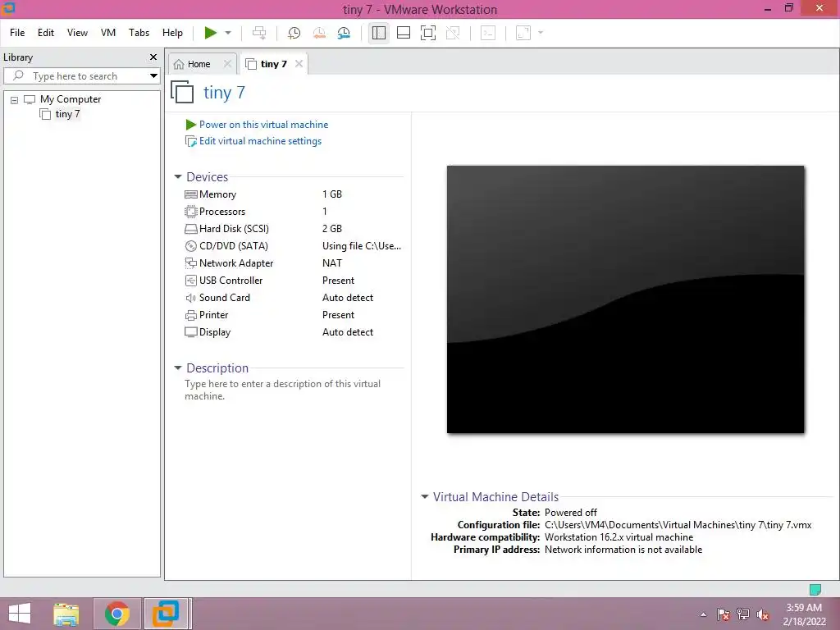Click the Sound Card device icon

pos(190,298)
